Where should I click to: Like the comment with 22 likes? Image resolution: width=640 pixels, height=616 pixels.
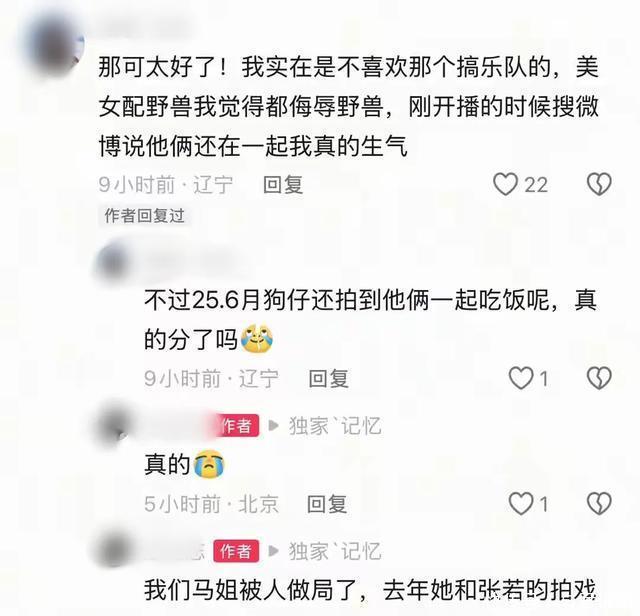(x=505, y=185)
